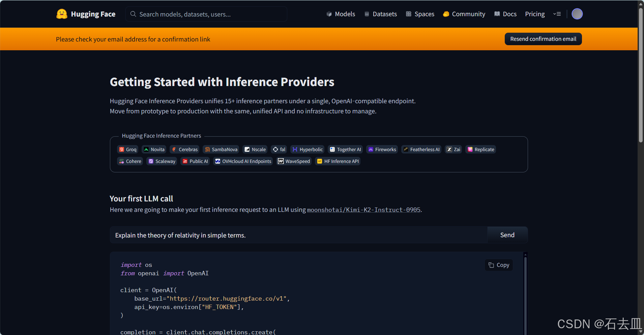Click the Zai provider icon
Image resolution: width=644 pixels, height=335 pixels.
[x=449, y=149]
